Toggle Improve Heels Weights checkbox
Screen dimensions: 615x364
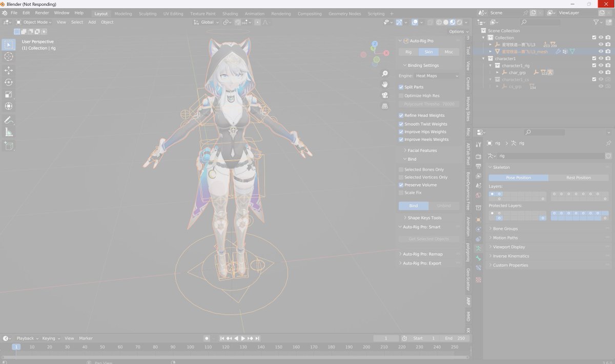point(401,139)
